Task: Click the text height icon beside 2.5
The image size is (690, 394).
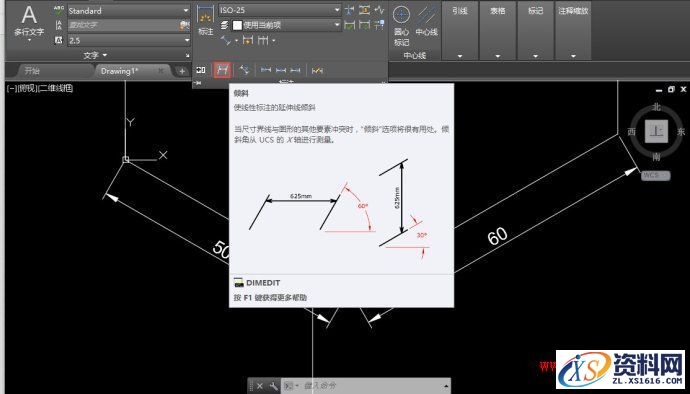Action: pos(59,40)
